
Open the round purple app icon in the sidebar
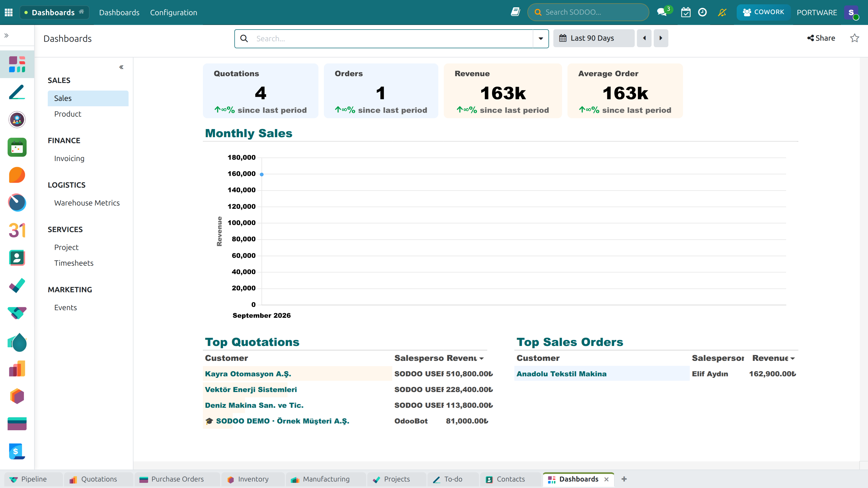[17, 120]
